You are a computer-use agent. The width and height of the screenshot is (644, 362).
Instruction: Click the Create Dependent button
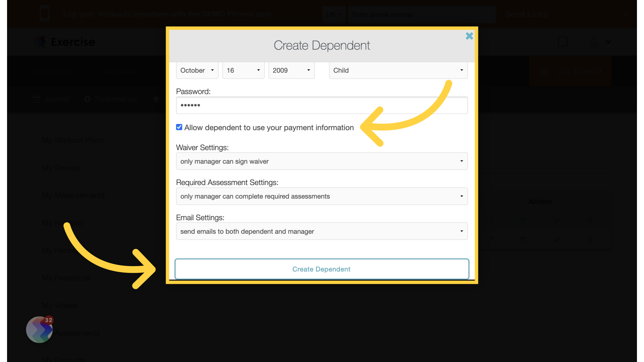click(322, 269)
